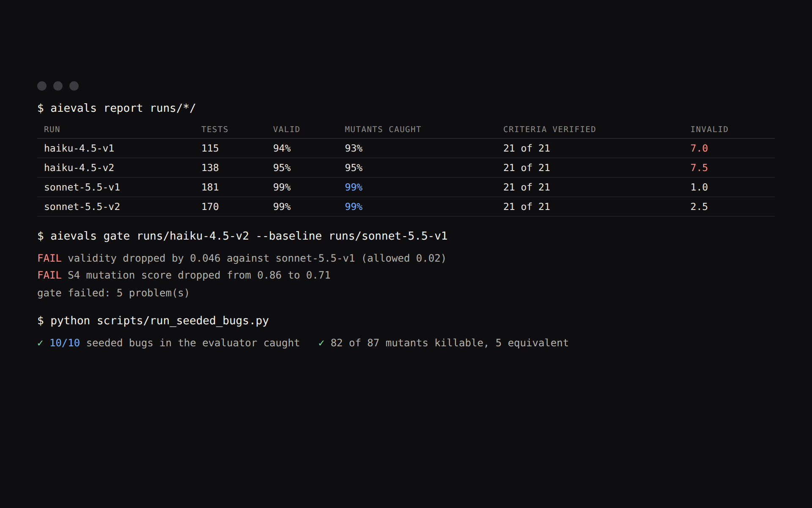This screenshot has height=508, width=812.
Task: Click the FAIL validity dropped line
Action: [x=241, y=258]
